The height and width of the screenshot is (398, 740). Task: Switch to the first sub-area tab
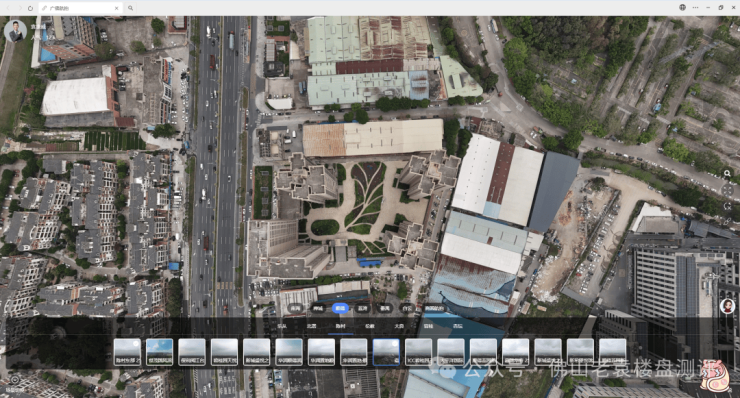click(282, 326)
